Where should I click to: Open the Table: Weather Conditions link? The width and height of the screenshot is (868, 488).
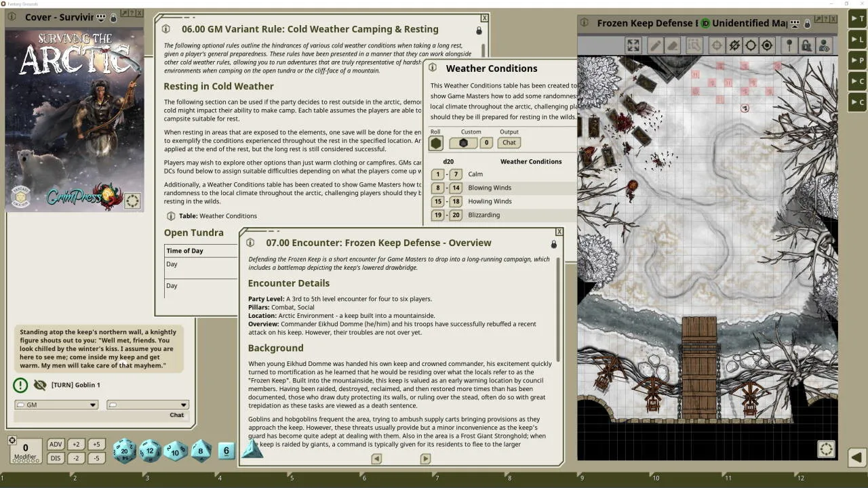coord(172,216)
